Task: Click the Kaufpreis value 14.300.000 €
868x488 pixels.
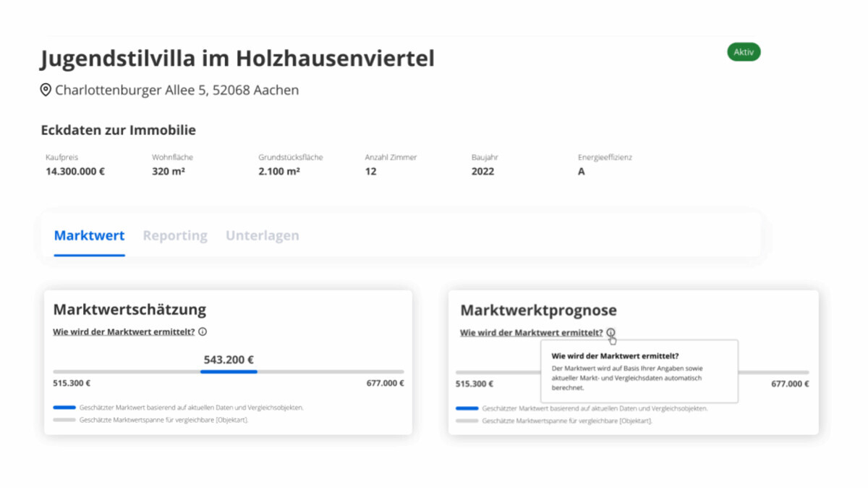Action: (x=75, y=172)
